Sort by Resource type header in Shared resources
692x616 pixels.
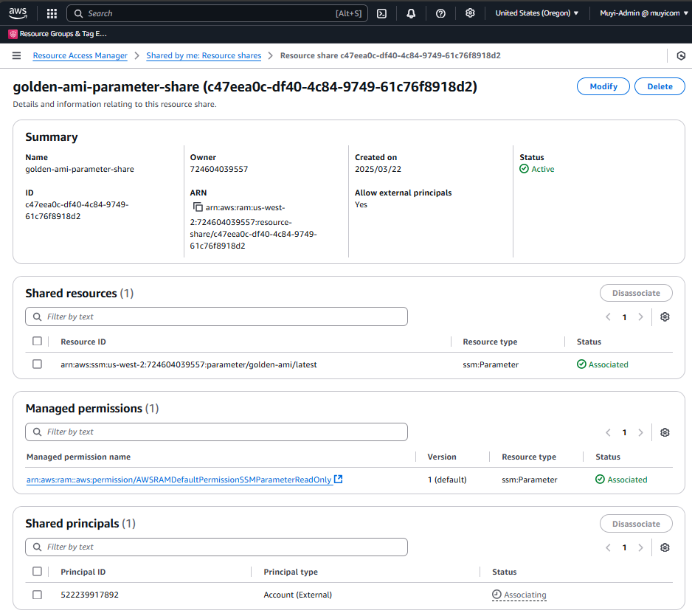pos(490,342)
